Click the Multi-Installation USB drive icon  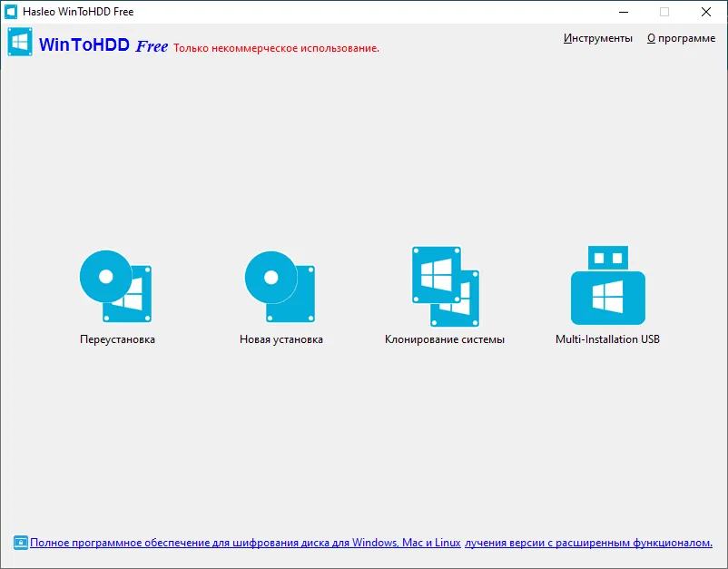608,285
